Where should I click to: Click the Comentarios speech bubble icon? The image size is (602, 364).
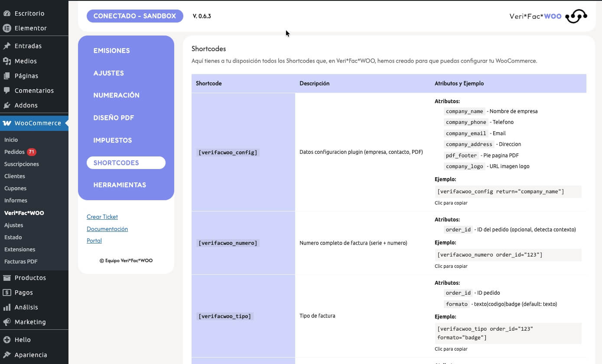(x=7, y=91)
